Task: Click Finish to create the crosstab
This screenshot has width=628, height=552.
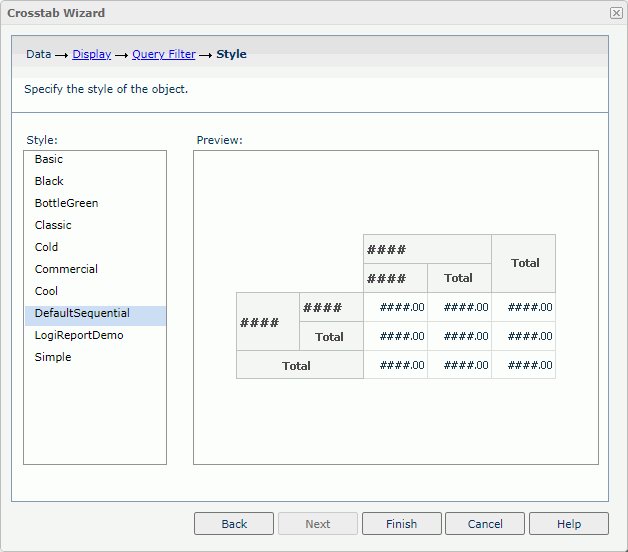Action: tap(402, 524)
